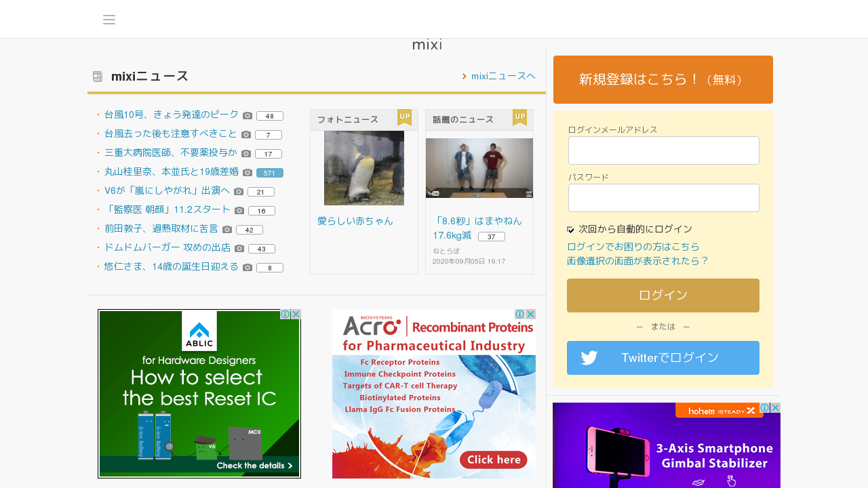868x488 pixels.
Task: Click ねとらぼ source text
Action: (446, 251)
